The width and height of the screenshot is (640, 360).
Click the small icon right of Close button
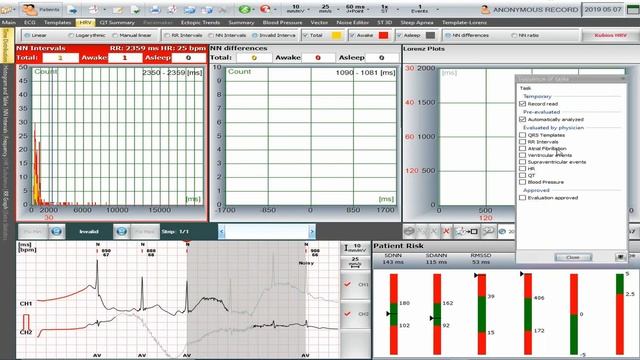[x=620, y=257]
